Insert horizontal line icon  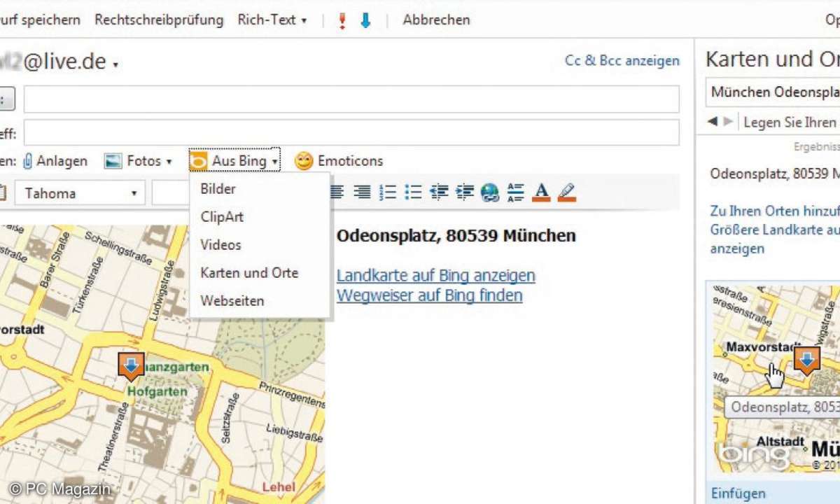pyautogui.click(x=515, y=192)
